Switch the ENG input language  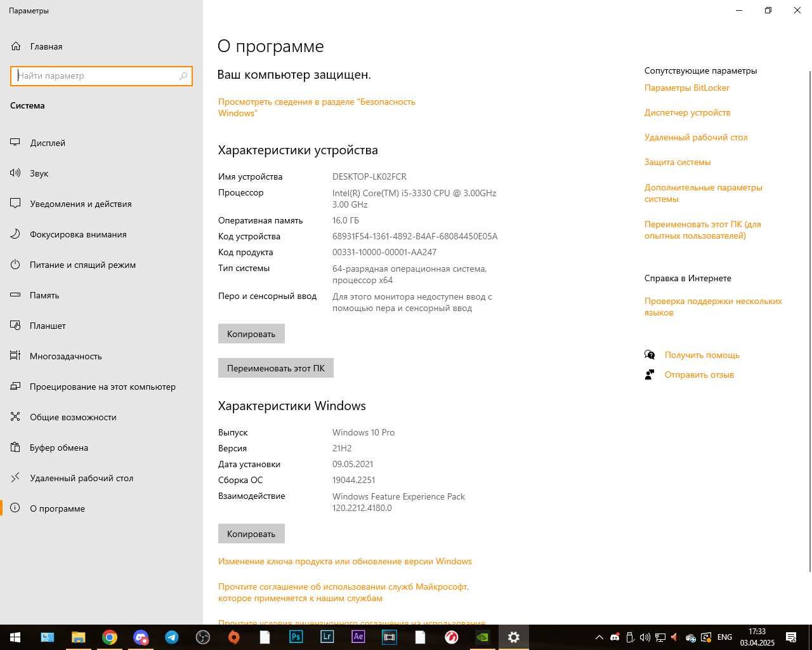tap(724, 637)
